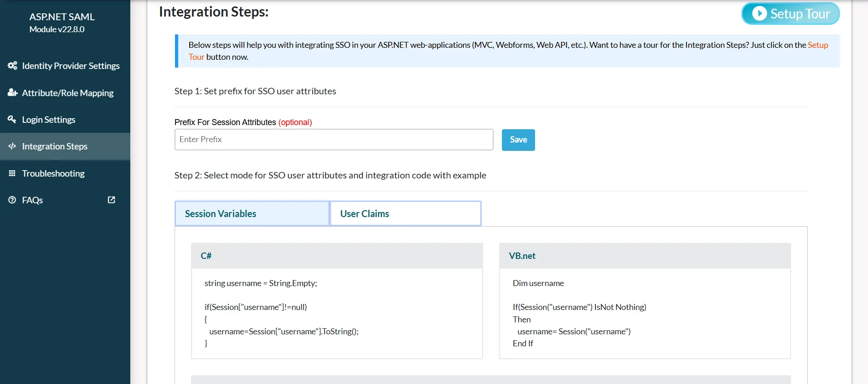Image resolution: width=868 pixels, height=384 pixels.
Task: Click the 'string username = String.Empty;' line
Action: click(261, 283)
